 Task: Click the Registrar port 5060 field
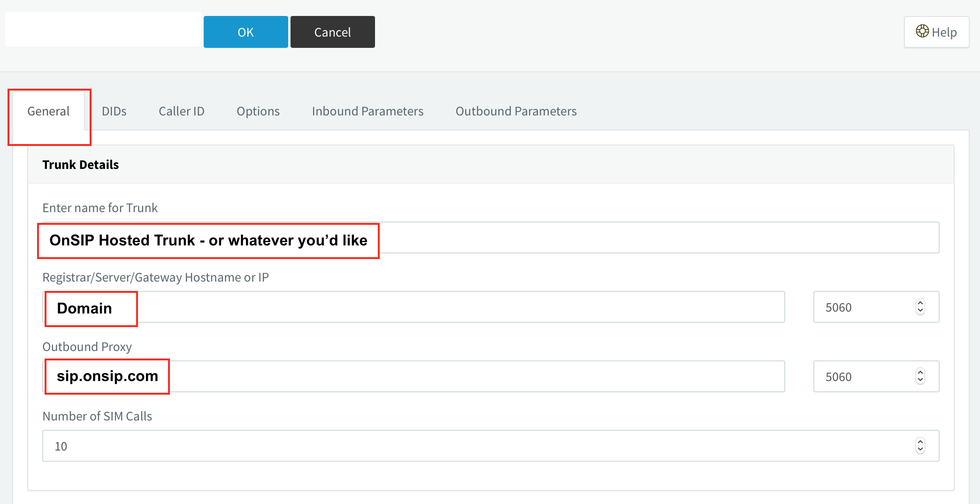pyautogui.click(x=876, y=307)
